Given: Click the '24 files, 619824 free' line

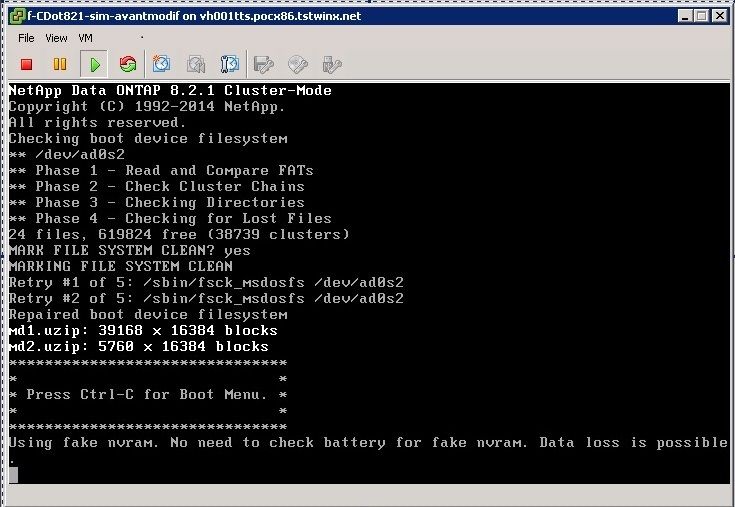Looking at the screenshot, I should (179, 234).
